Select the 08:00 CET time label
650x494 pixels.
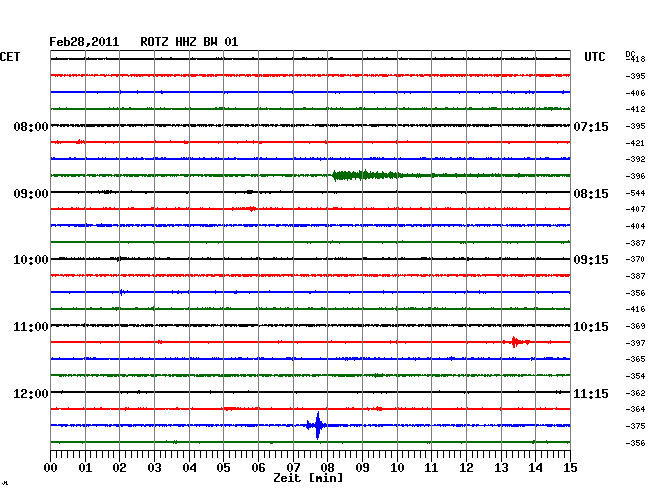pos(31,126)
